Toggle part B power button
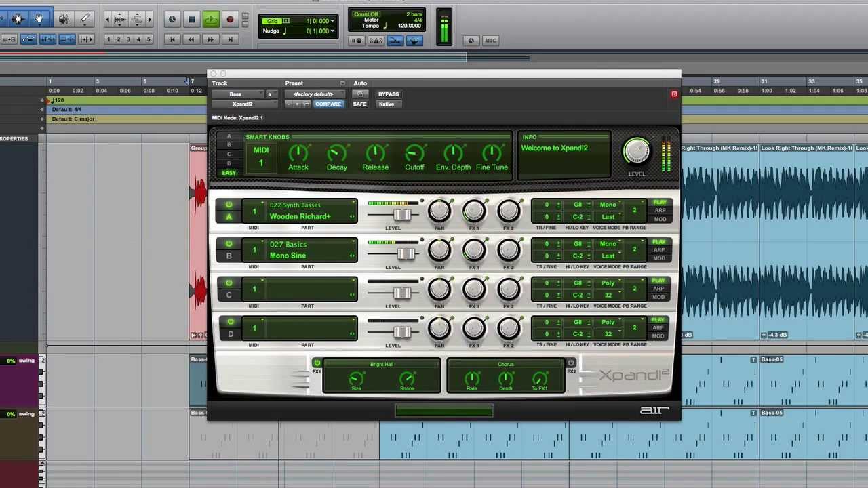This screenshot has width=868, height=488. pos(229,243)
